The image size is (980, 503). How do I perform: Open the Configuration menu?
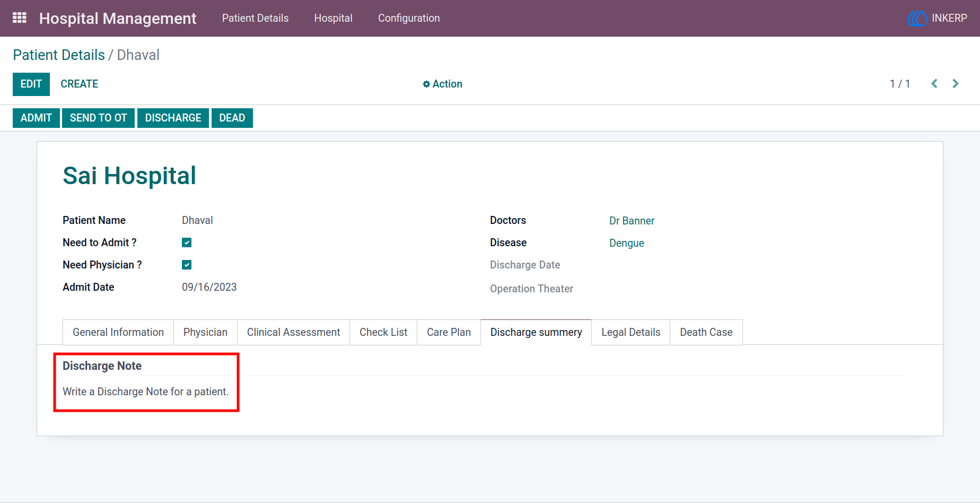tap(409, 18)
